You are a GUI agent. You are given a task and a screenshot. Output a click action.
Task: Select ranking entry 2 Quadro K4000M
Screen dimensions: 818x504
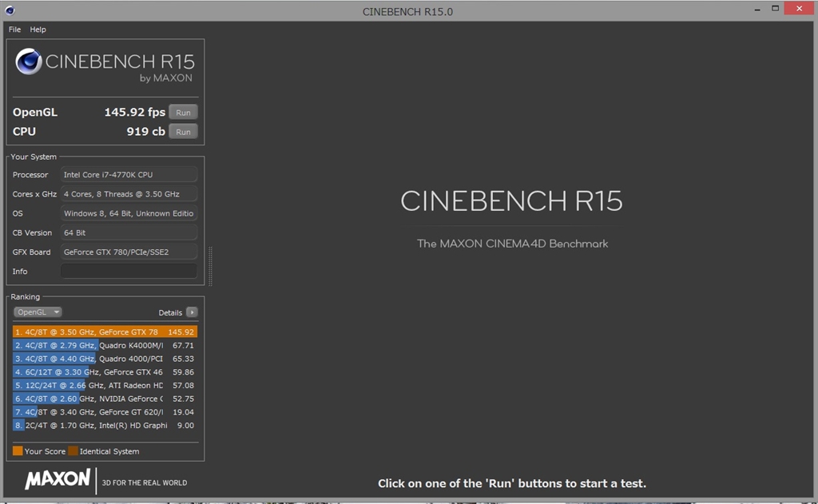[x=105, y=345]
